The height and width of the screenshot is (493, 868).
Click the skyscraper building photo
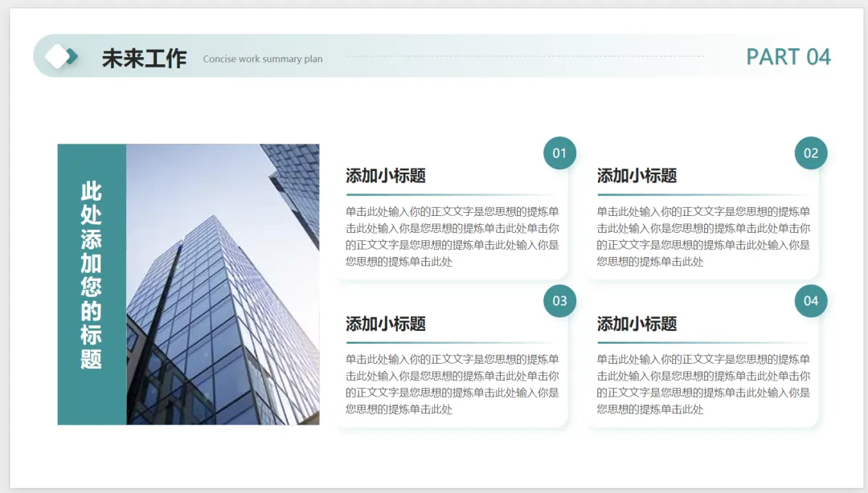coord(223,284)
